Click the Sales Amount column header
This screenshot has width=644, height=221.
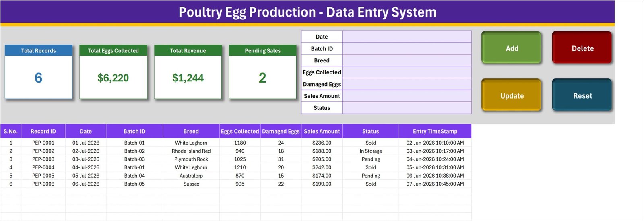(x=322, y=131)
